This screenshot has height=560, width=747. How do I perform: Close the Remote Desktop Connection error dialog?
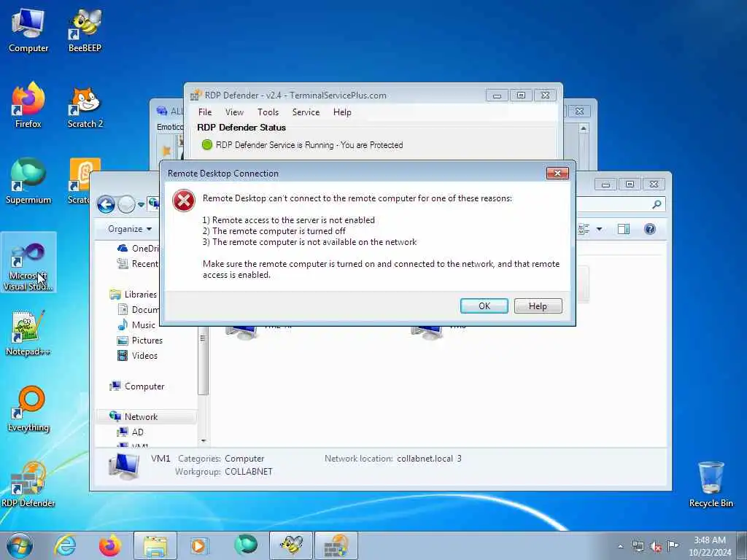pos(557,174)
